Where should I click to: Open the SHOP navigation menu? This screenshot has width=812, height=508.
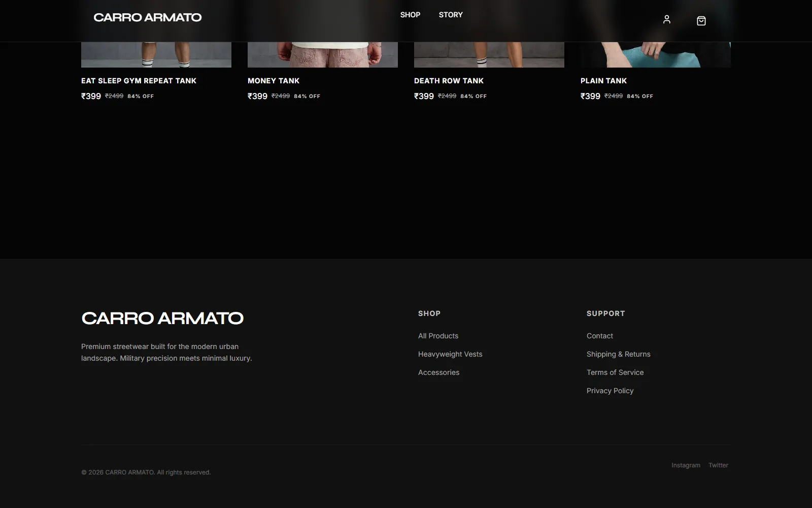410,15
